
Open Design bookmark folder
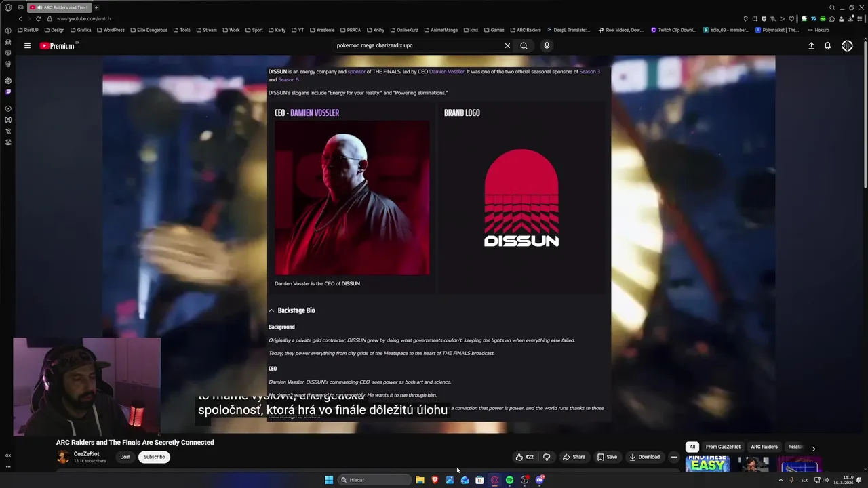point(54,30)
